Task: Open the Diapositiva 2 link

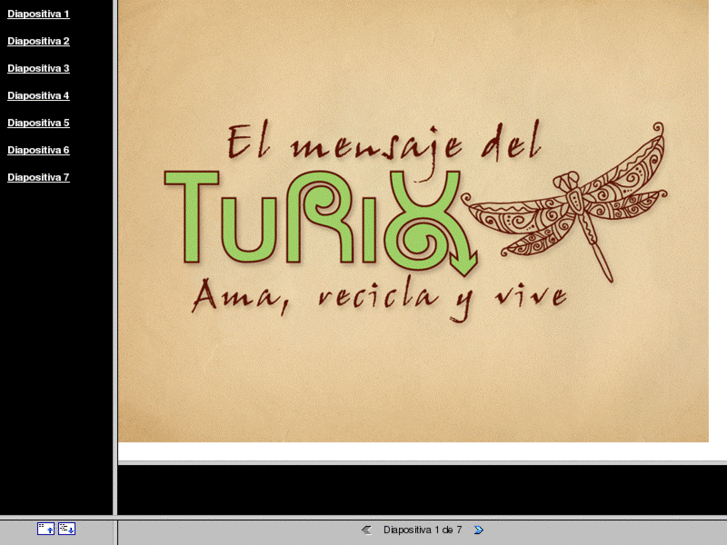Action: 38,41
